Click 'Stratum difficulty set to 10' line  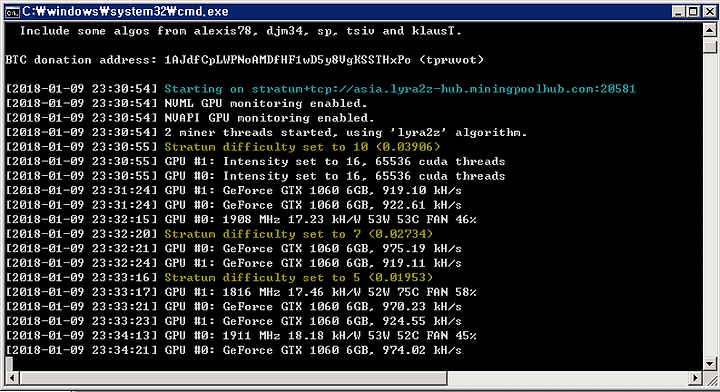click(x=302, y=147)
